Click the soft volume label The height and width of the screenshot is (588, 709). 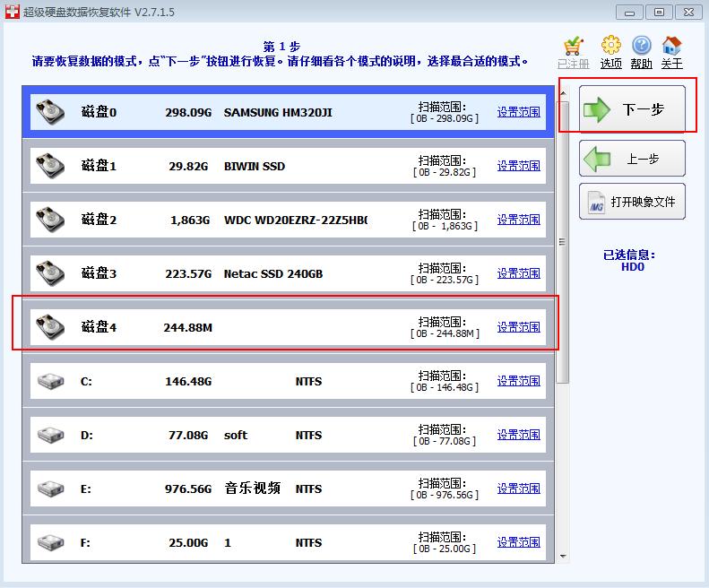coord(236,435)
